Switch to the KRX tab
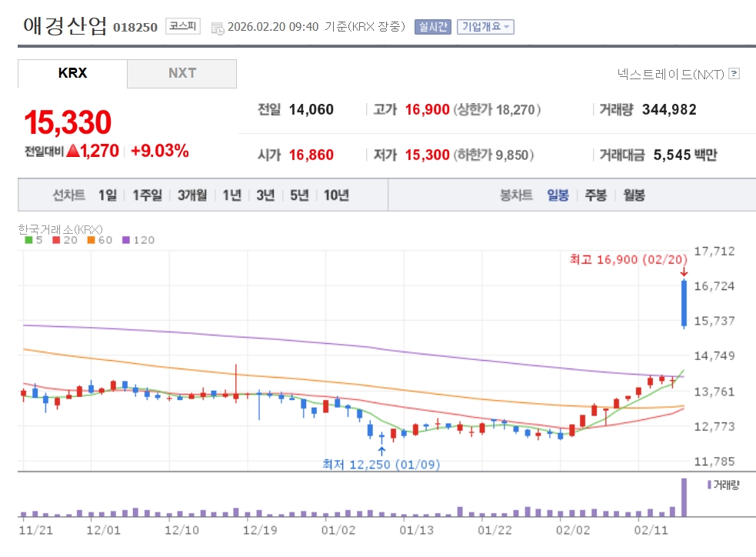Image resolution: width=756 pixels, height=557 pixels. tap(72, 73)
